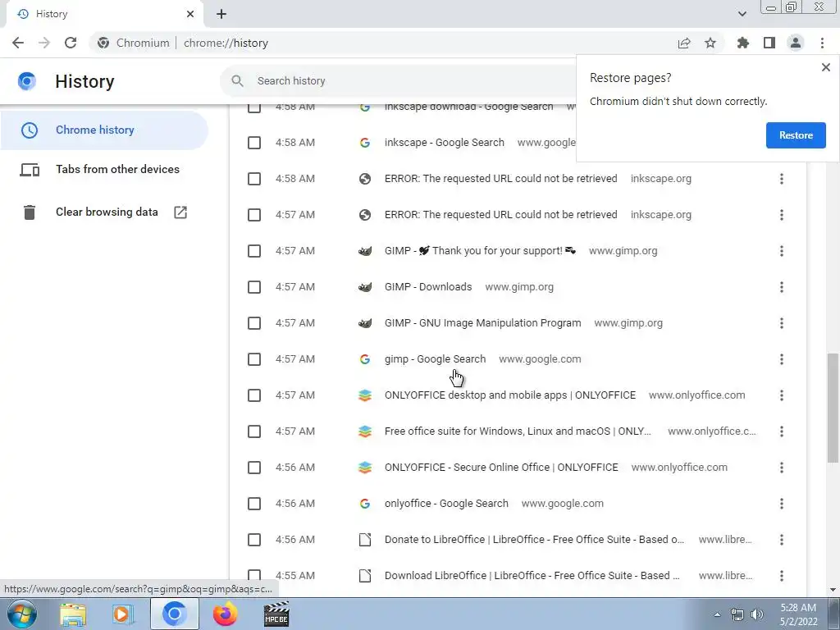The height and width of the screenshot is (630, 840).
Task: Open more actions for GIMP - GNU Image Manipulation
Action: (x=782, y=323)
